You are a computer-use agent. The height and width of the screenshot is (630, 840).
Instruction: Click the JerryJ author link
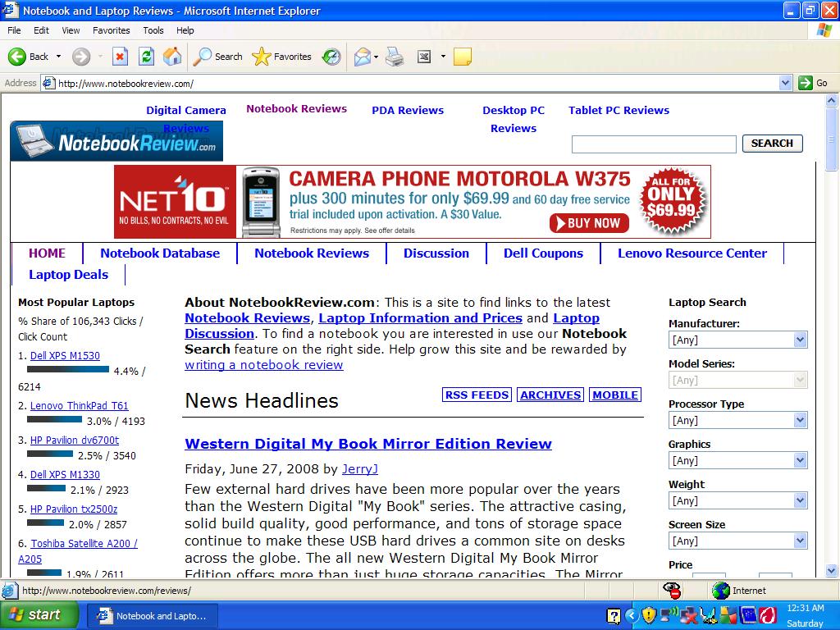pyautogui.click(x=360, y=469)
